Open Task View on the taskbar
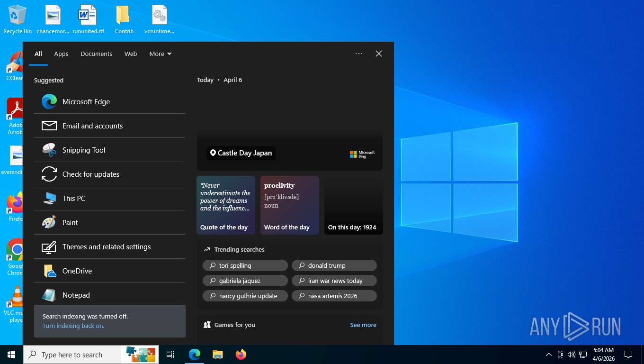The image size is (644, 364). point(170,355)
